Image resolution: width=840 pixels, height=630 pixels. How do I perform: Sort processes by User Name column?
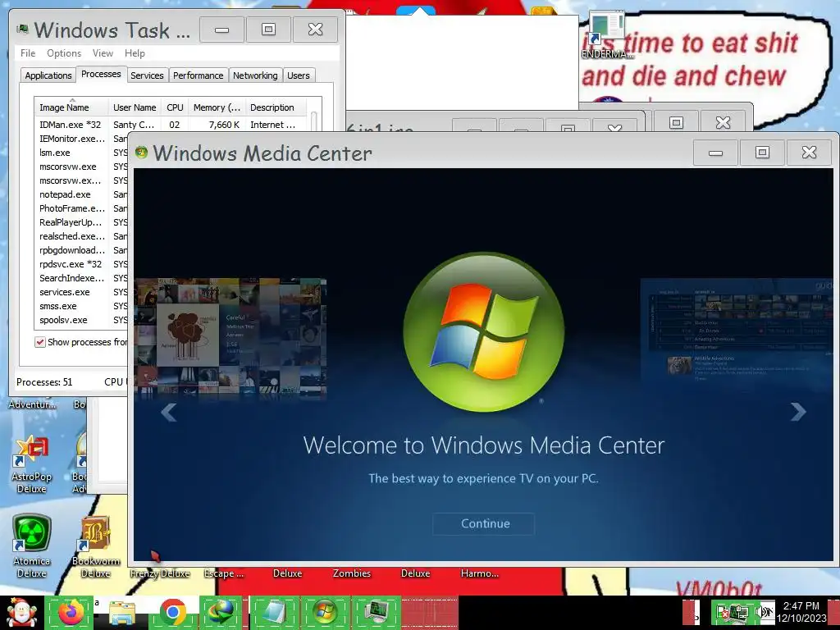point(135,107)
